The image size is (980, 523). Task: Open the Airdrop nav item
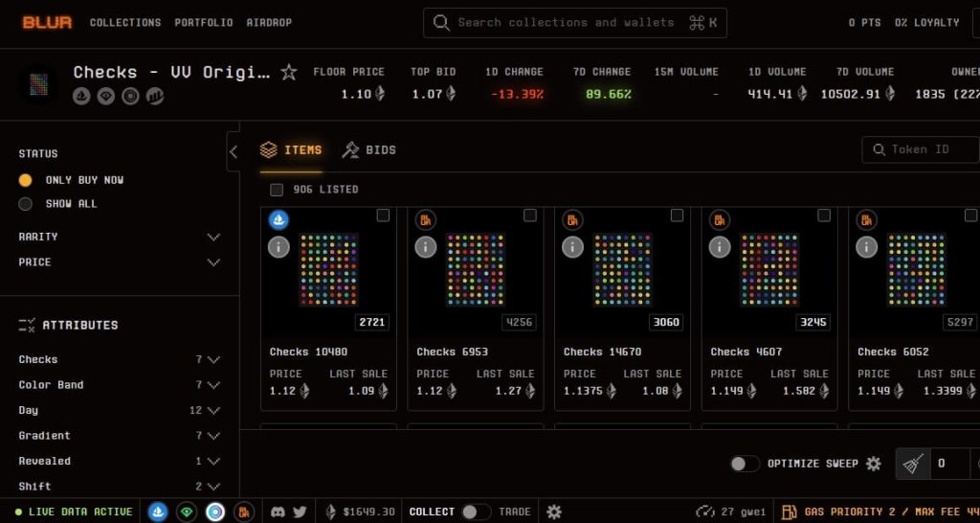(x=269, y=23)
